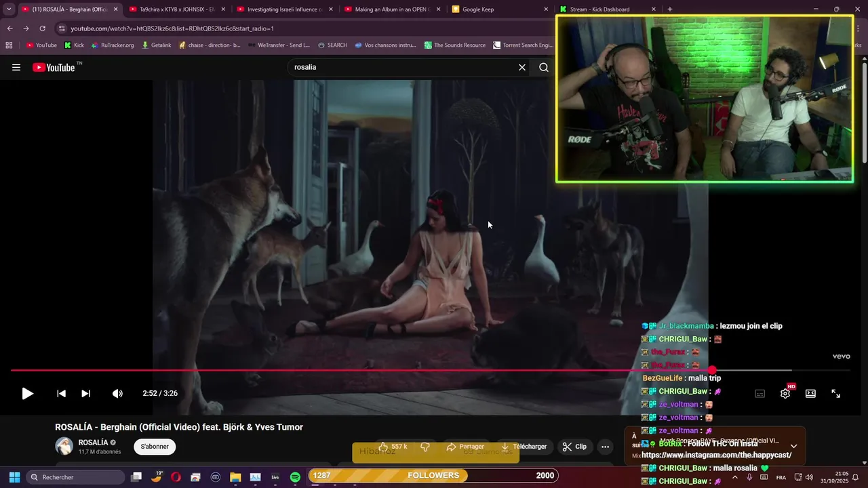Skip to the previous video
Screen dimensions: 868x488
coord(61,393)
